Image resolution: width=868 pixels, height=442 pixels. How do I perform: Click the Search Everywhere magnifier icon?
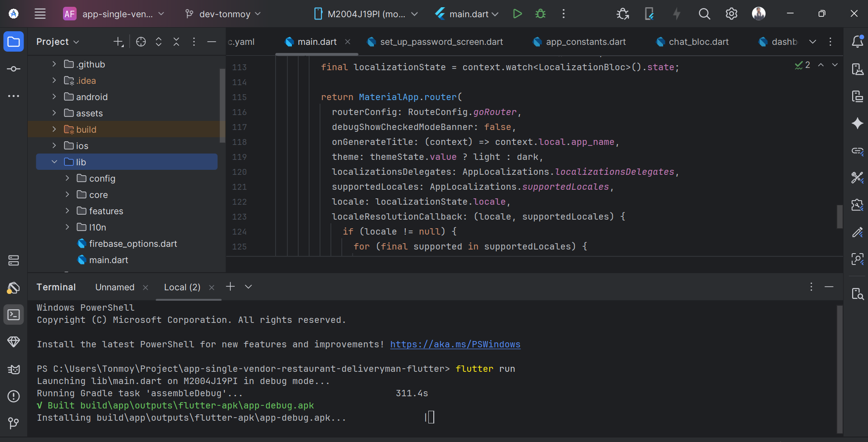pos(704,14)
